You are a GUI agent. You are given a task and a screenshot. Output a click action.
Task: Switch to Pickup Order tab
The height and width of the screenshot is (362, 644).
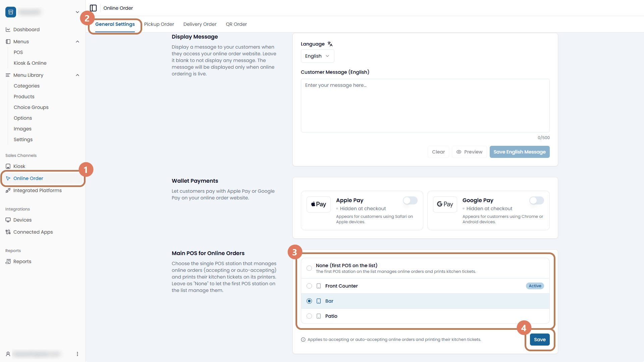click(x=159, y=24)
